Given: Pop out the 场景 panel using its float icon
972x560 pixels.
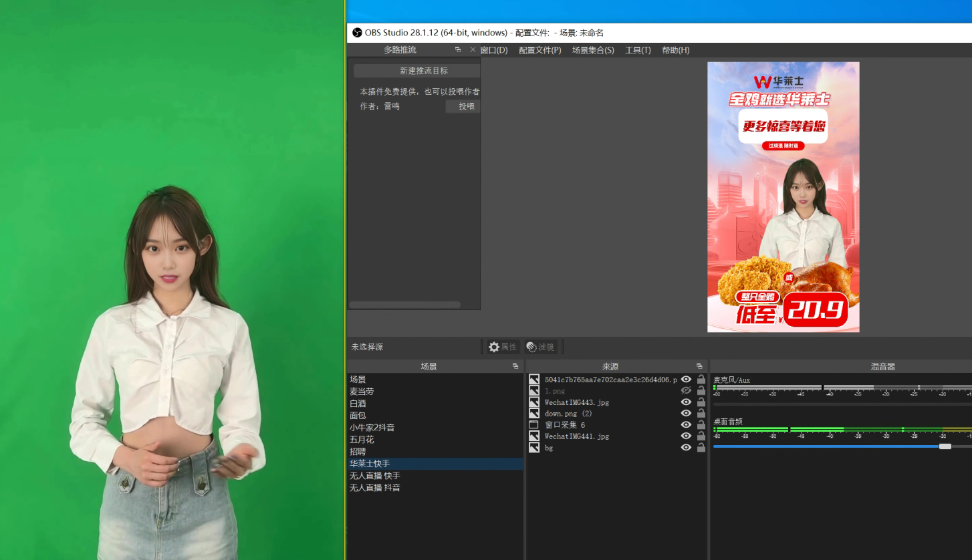Looking at the screenshot, I should click(x=515, y=366).
